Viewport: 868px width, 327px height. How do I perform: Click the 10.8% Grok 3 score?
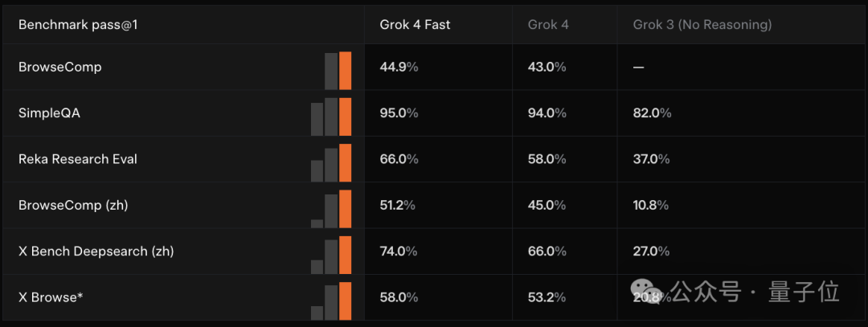tap(651, 205)
